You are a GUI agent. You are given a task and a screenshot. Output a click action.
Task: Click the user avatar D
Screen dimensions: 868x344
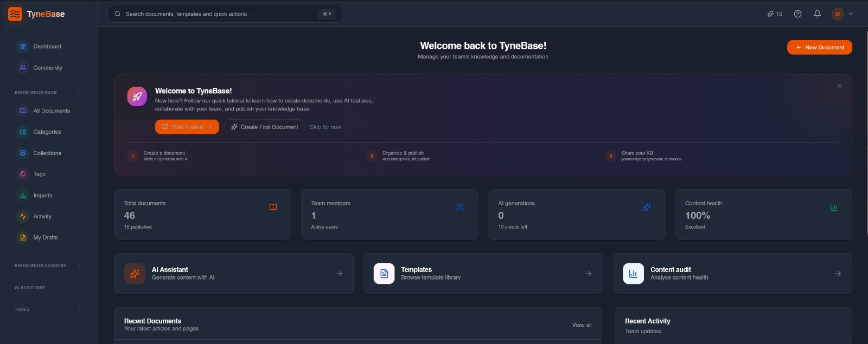point(838,14)
